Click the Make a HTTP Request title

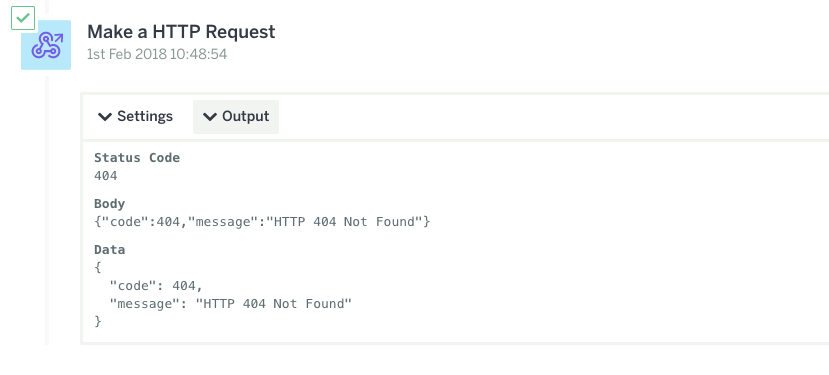[181, 32]
